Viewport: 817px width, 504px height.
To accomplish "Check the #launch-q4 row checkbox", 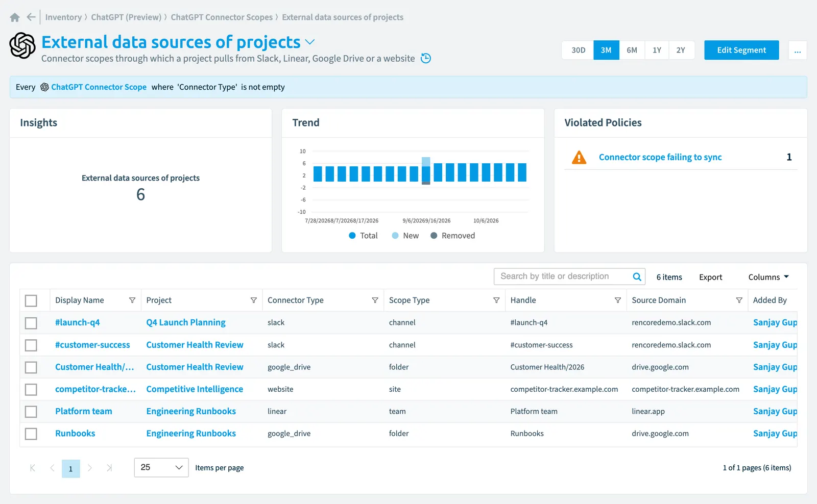I will tap(31, 323).
